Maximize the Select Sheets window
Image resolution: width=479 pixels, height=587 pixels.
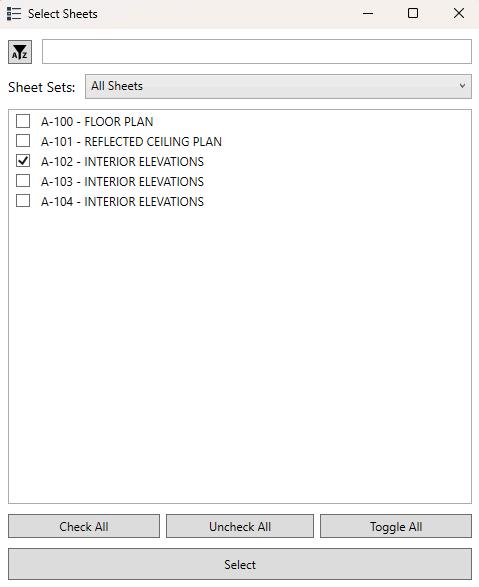click(x=413, y=14)
